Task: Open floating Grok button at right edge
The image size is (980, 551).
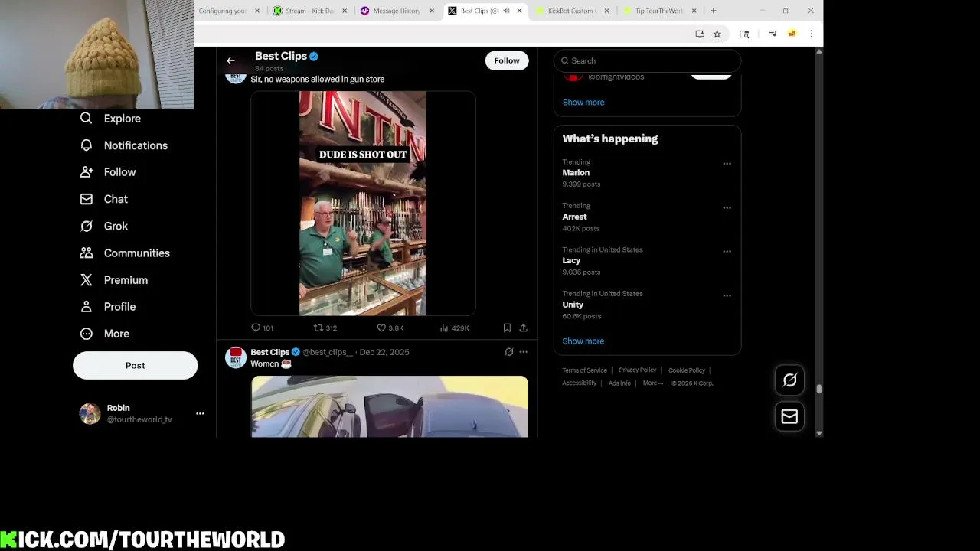Action: coord(789,380)
